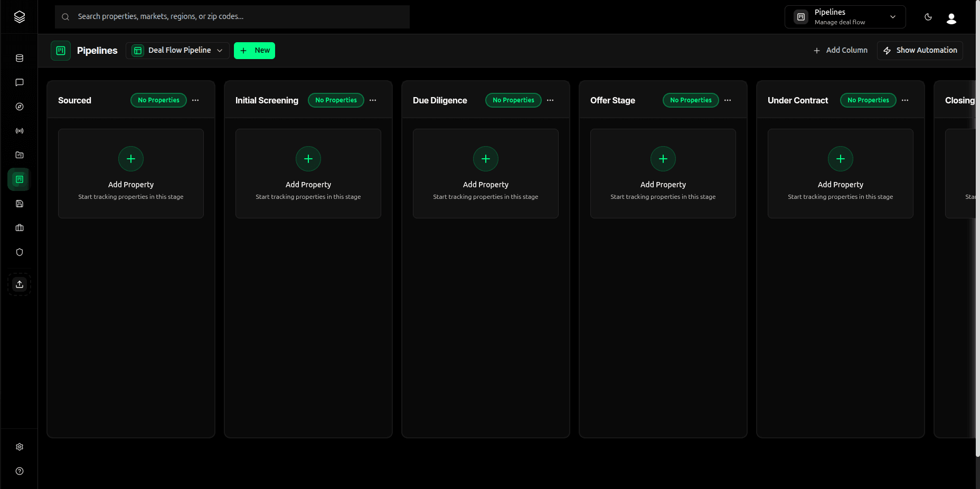Click plus icon in Under Contract card
Viewport: 980px width, 489px height.
tap(841, 159)
